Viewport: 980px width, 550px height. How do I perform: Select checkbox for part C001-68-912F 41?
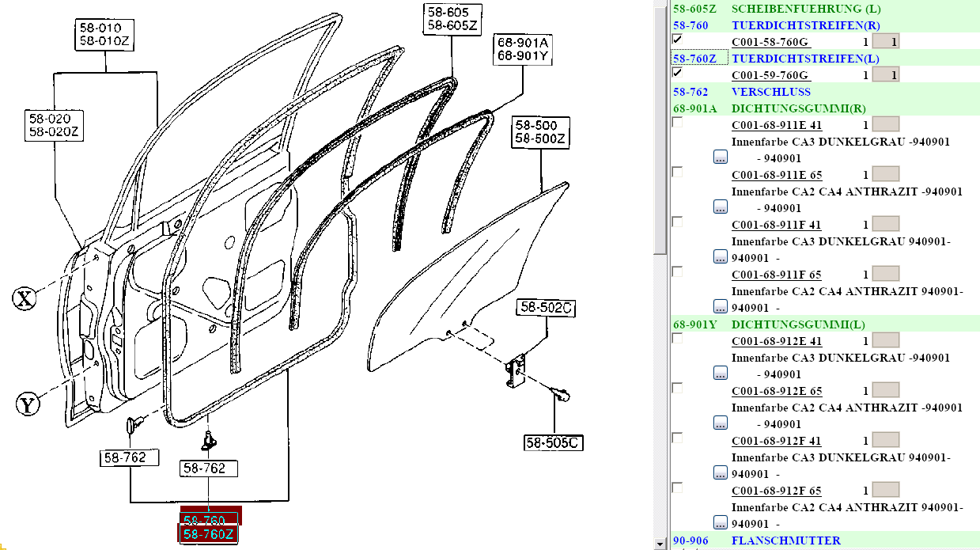coord(677,438)
